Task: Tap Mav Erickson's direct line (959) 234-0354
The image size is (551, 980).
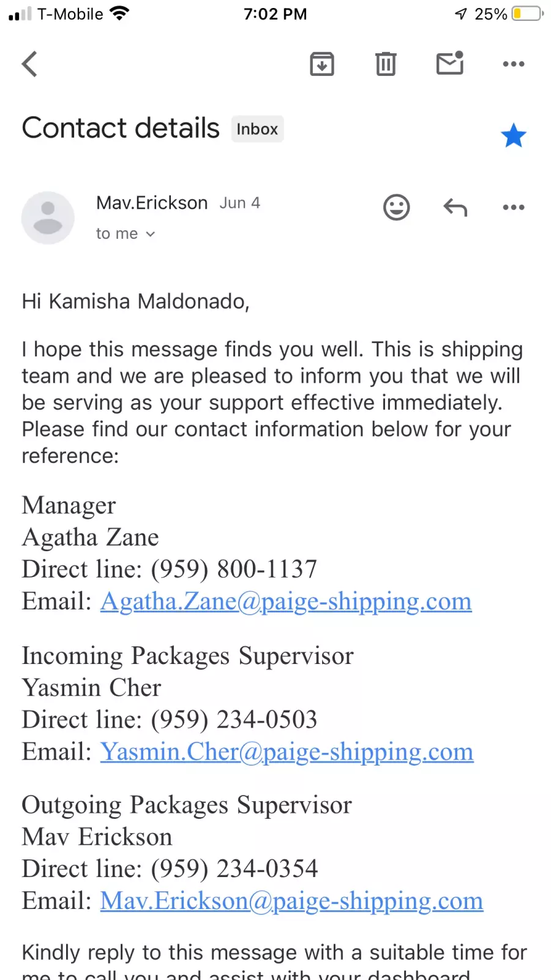Action: [x=234, y=869]
